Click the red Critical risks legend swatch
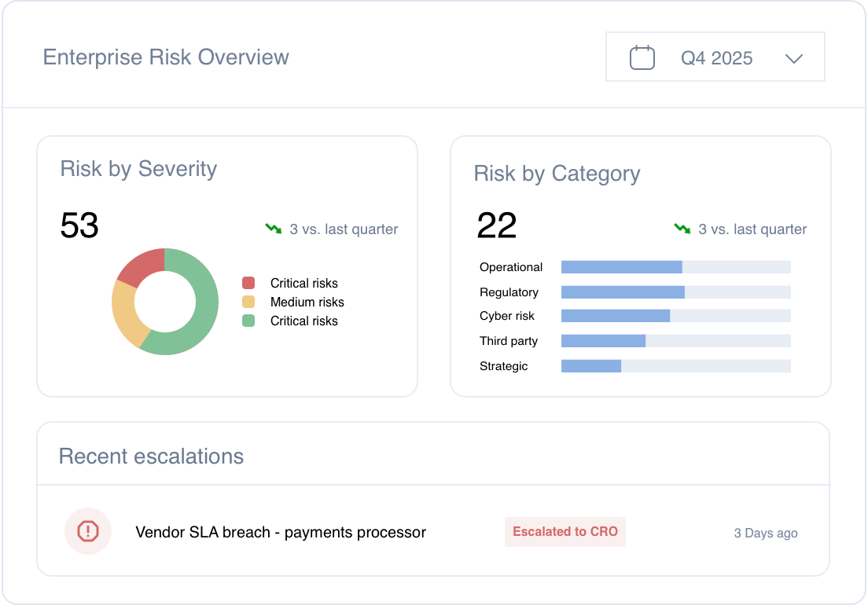Image resolution: width=868 pixels, height=605 pixels. [248, 283]
